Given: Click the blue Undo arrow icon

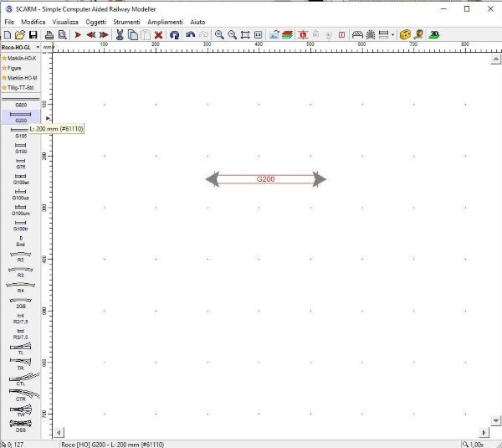Looking at the screenshot, I should pos(190,35).
